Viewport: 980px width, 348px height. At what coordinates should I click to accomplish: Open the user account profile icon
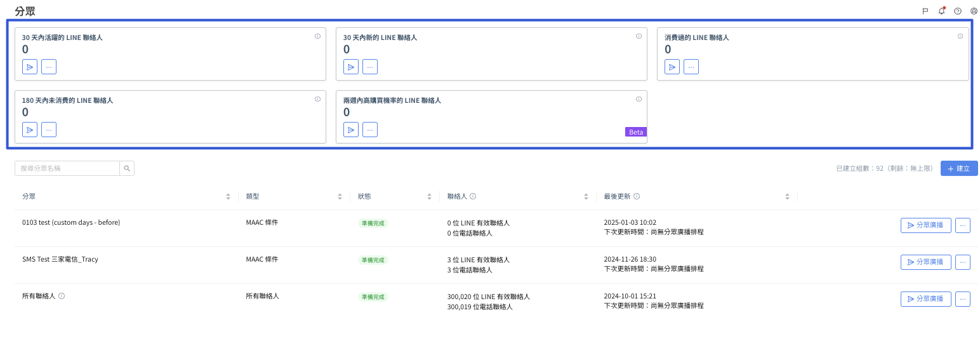974,11
